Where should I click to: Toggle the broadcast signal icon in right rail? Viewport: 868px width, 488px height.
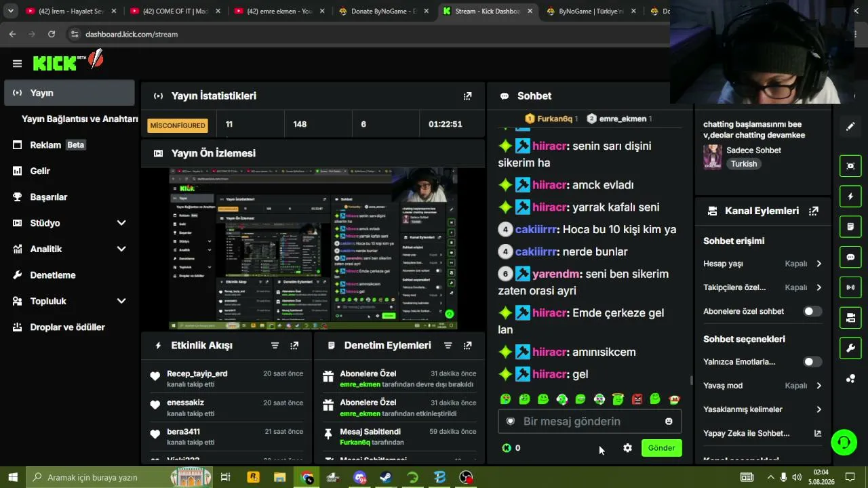pyautogui.click(x=850, y=287)
